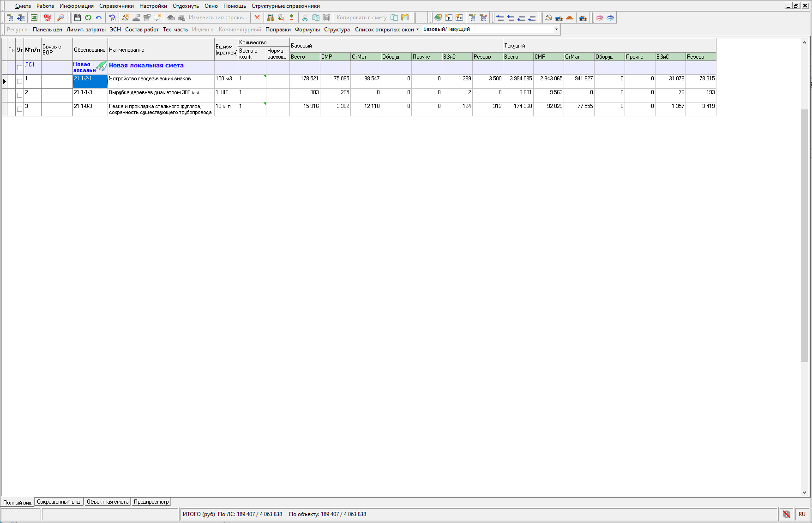Toggle the checkbox in the ЛС1 row
Viewport: 812px width, 523px height.
[x=19, y=68]
